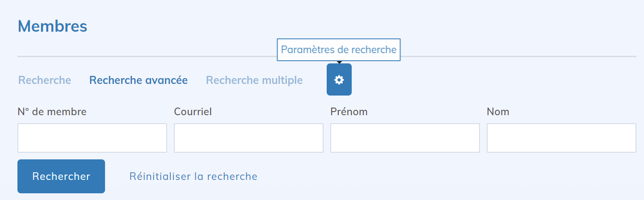Select the Recherche avancée tab
This screenshot has height=200, width=644.
[139, 80]
